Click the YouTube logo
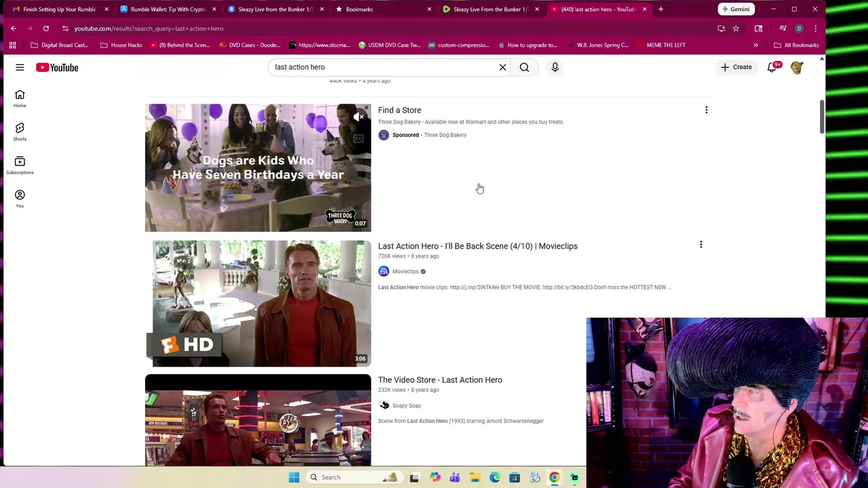868x488 pixels. (57, 67)
